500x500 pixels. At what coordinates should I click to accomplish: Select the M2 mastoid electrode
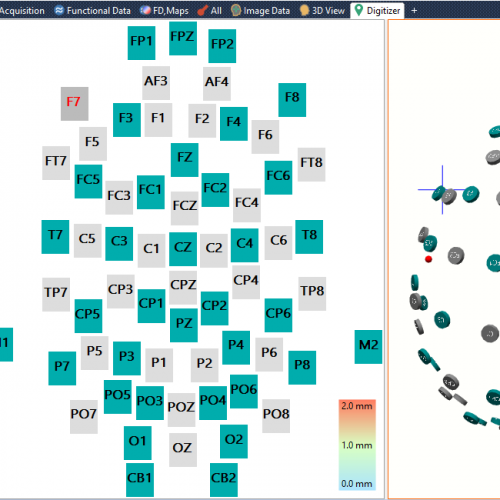pyautogui.click(x=368, y=347)
